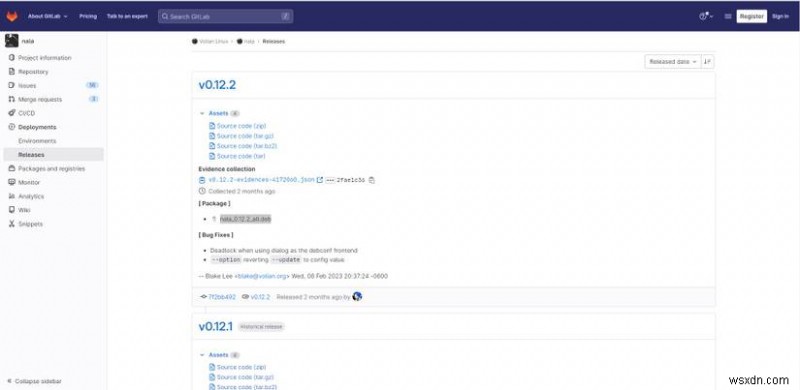Copy the evidence SHA with clipboard icon
800x390 pixels.
(371, 180)
